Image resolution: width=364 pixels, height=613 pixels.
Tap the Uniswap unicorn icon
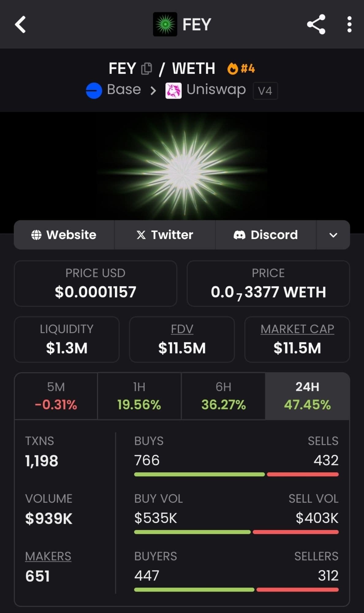tap(173, 91)
